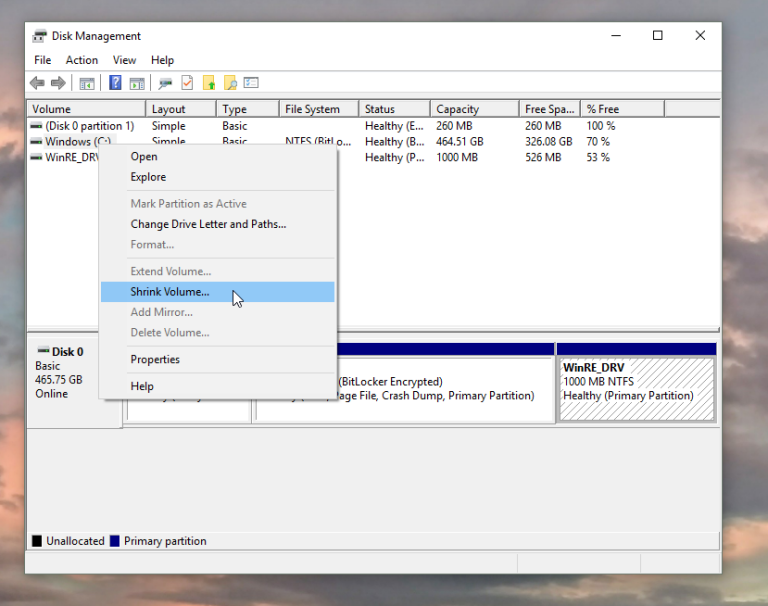This screenshot has height=606, width=768.
Task: Click the 70 % free cell
Action: pyautogui.click(x=598, y=142)
